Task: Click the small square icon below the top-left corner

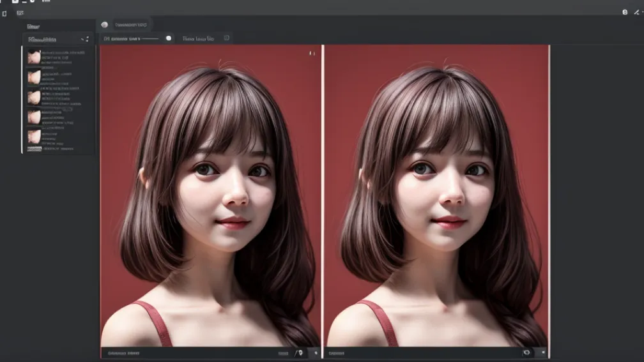Action: (x=4, y=13)
